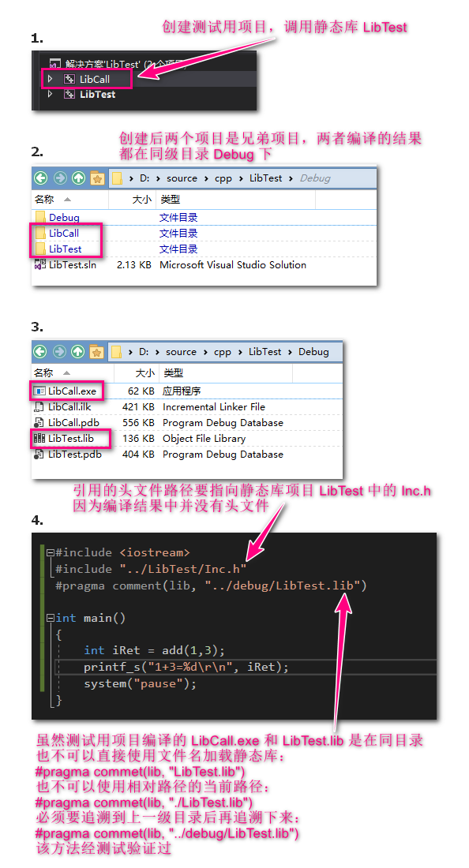Click the 'Incremental Linker File' type cell
This screenshot has height=868, width=469.
[x=214, y=407]
